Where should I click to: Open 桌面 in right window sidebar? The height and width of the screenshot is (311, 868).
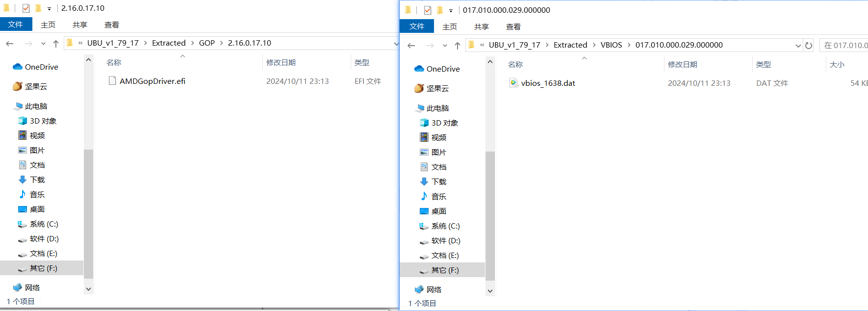point(438,211)
